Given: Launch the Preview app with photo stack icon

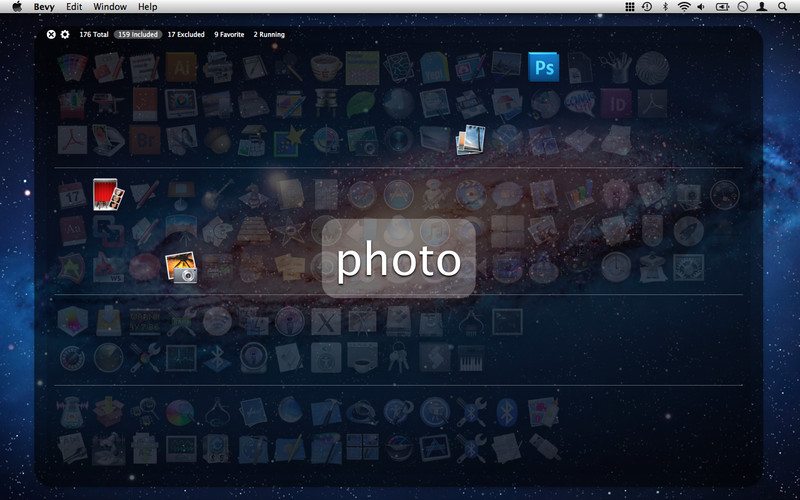Looking at the screenshot, I should pos(470,139).
